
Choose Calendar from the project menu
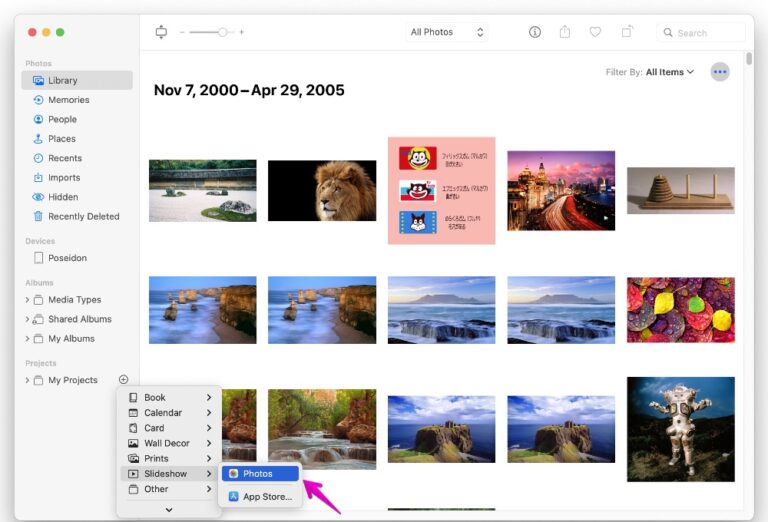coord(169,413)
